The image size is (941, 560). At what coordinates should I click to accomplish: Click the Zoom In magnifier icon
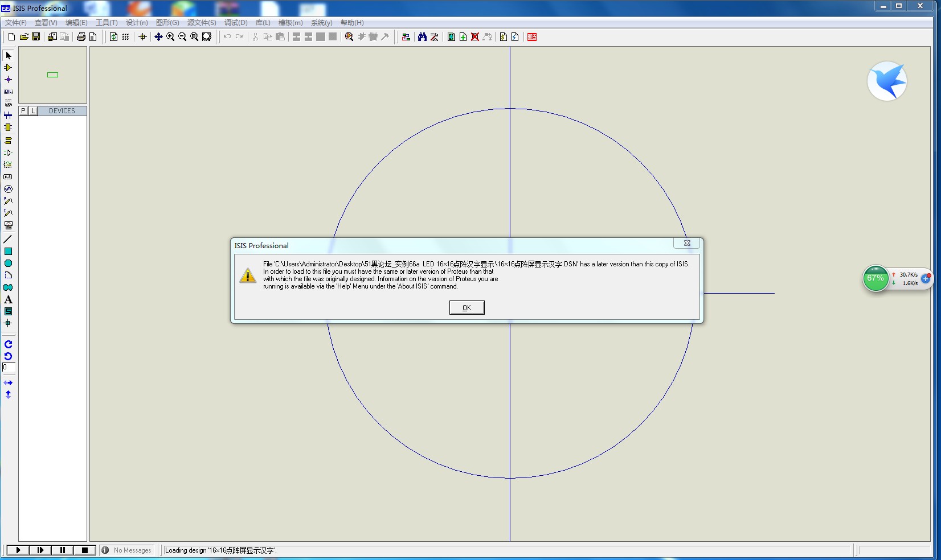(170, 36)
